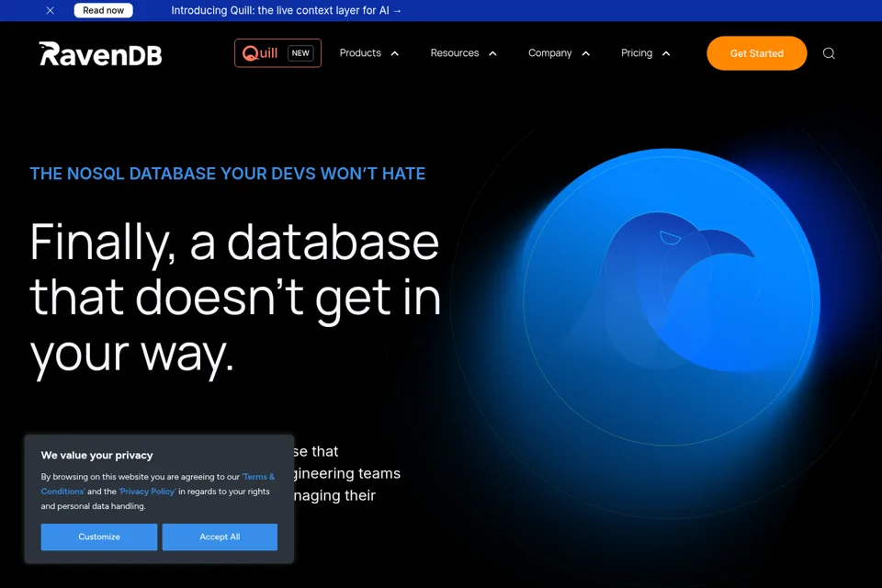Dismiss the announcement banner with the X icon
Image resolution: width=882 pixels, height=588 pixels.
(x=50, y=10)
